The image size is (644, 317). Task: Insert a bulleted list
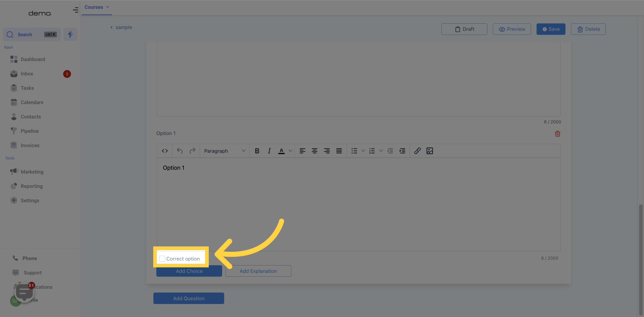(x=354, y=151)
